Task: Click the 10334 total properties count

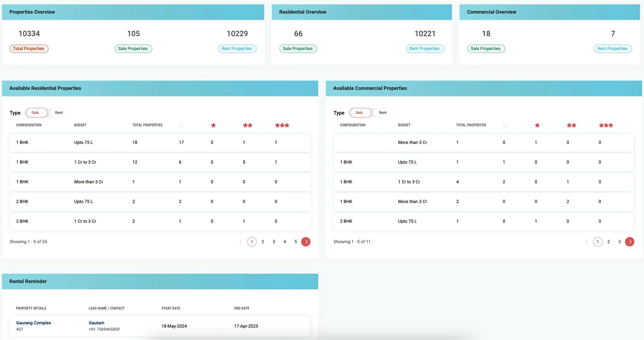Action: click(x=29, y=34)
